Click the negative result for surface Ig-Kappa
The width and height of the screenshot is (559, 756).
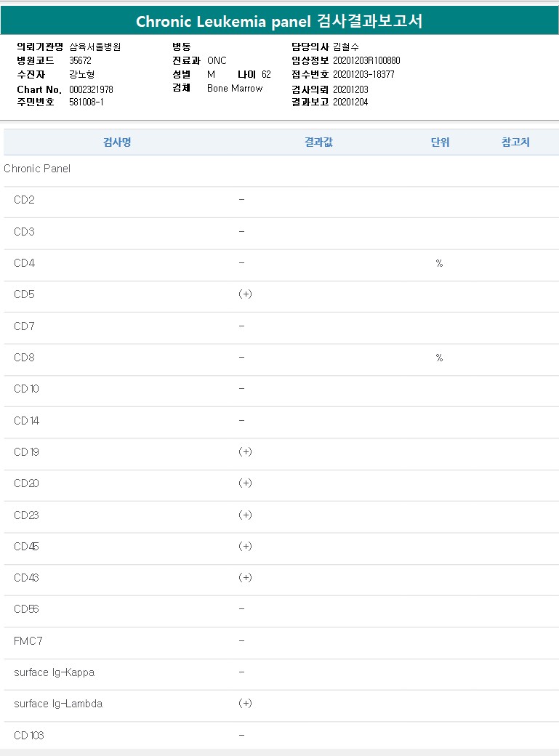241,672
